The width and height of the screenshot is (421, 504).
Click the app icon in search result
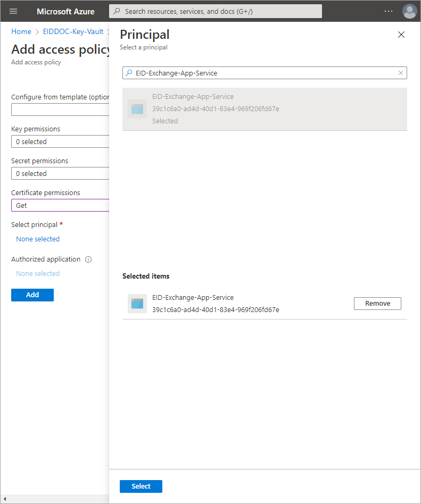pos(137,109)
